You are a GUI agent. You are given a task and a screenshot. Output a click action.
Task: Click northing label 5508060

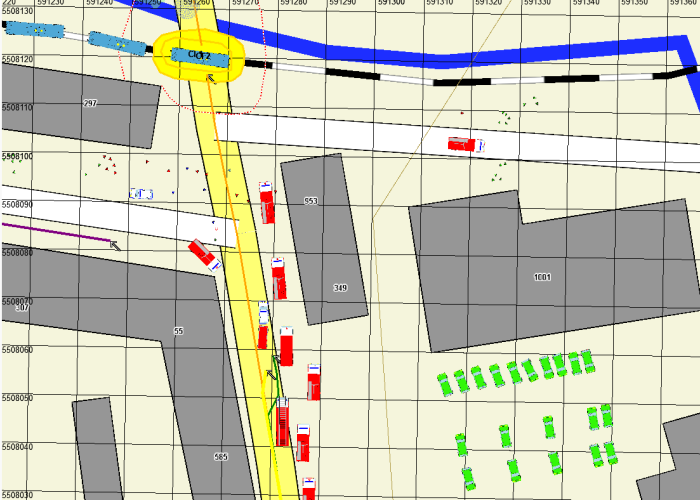17,350
